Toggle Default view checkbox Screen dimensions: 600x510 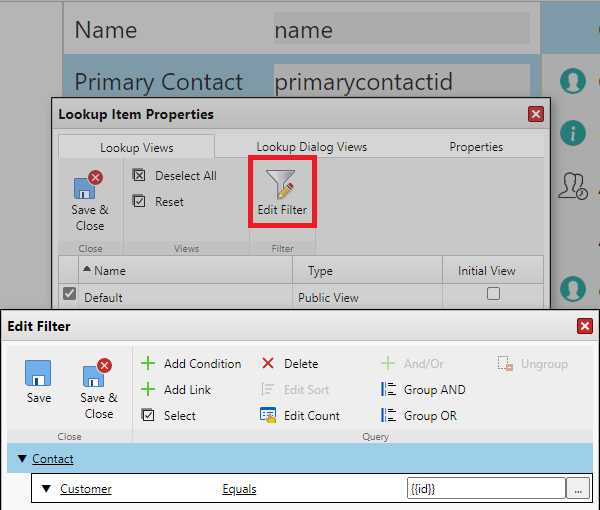tap(69, 294)
